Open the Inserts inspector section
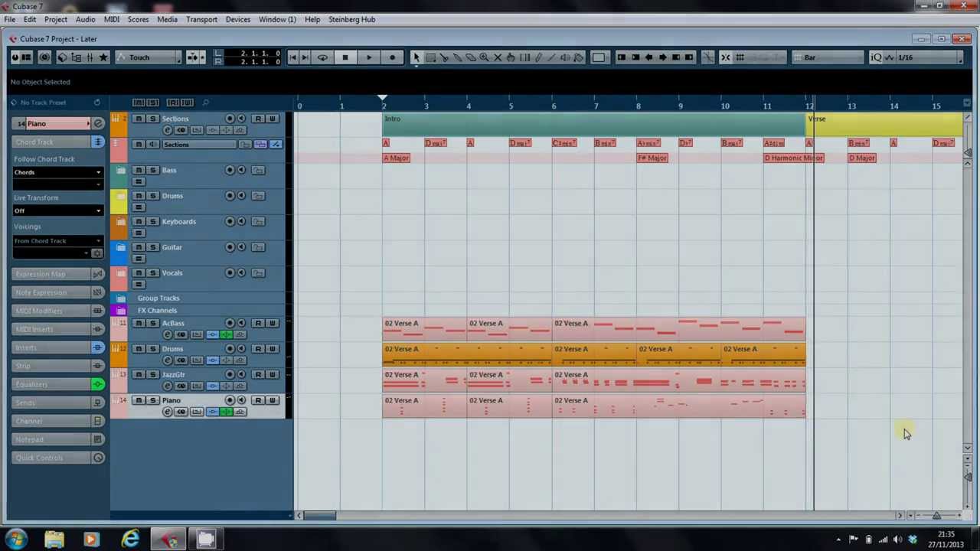The image size is (980, 551). tap(52, 347)
